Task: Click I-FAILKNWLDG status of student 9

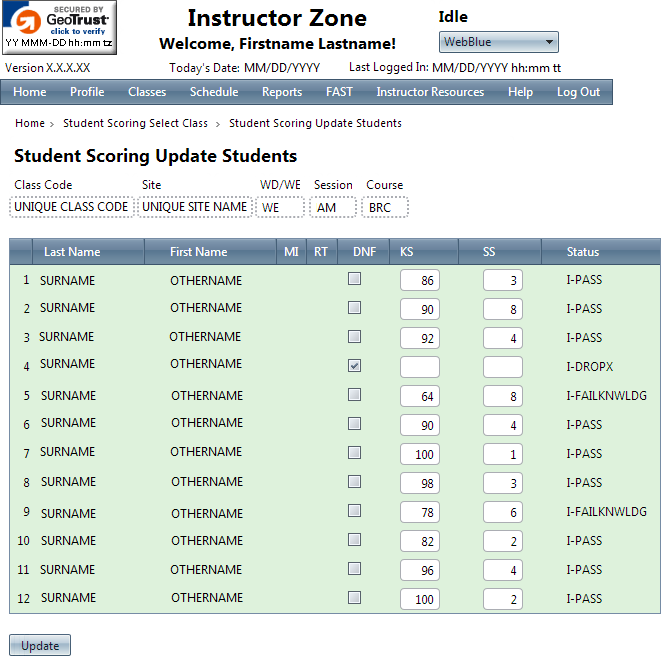Action: tap(606, 512)
